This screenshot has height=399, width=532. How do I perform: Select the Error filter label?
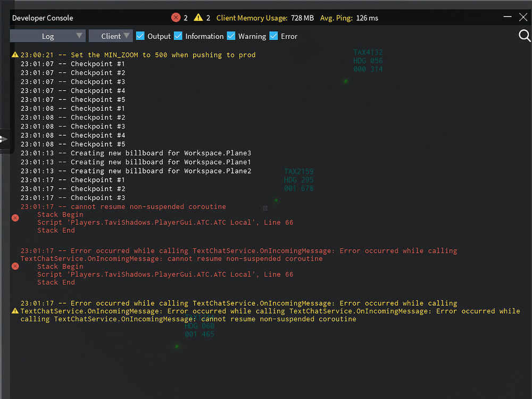click(289, 36)
